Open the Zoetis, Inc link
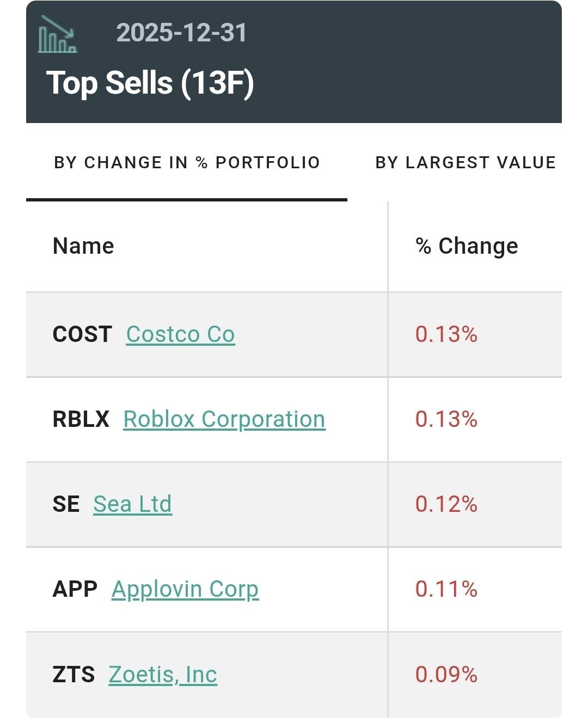This screenshot has width=588, height=722. (163, 675)
